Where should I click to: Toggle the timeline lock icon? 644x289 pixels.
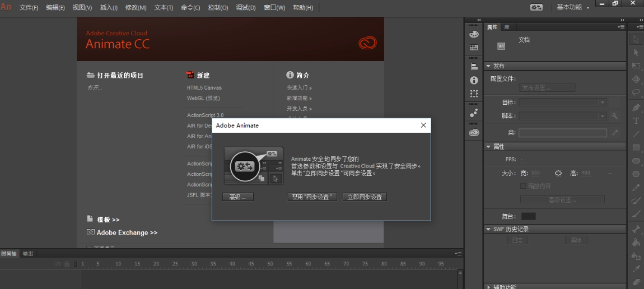pos(67,264)
